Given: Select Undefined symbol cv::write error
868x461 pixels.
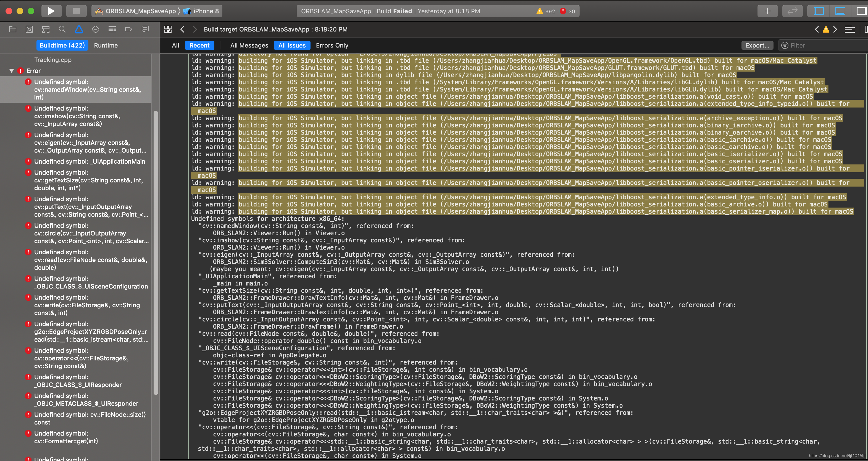Looking at the screenshot, I should click(x=76, y=305).
